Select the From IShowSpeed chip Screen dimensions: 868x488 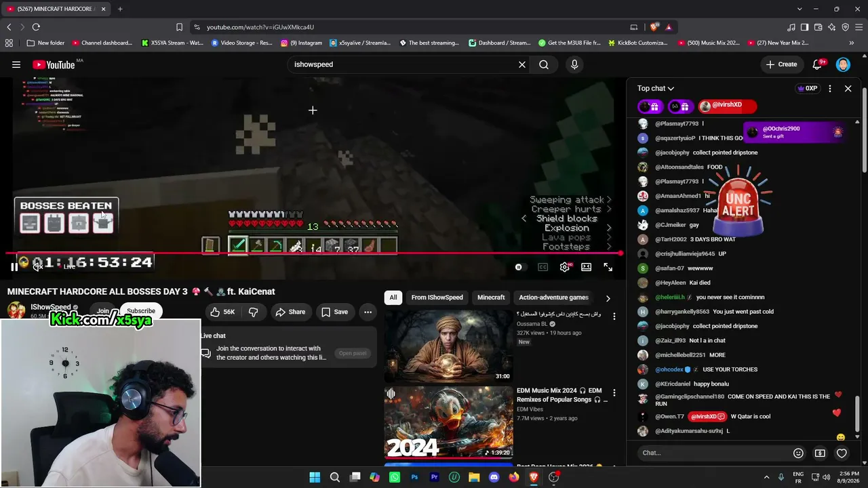tap(437, 298)
